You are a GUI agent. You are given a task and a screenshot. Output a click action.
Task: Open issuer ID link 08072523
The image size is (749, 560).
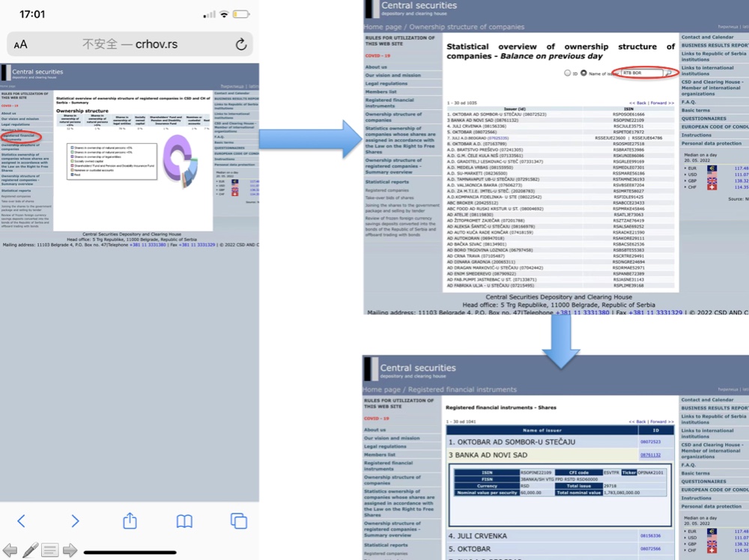click(650, 442)
